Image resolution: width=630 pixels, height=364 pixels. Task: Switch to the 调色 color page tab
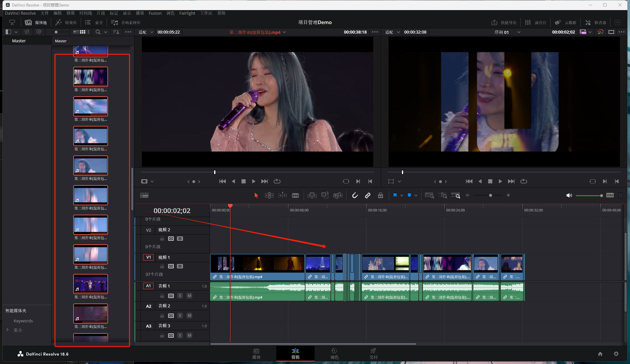click(334, 354)
